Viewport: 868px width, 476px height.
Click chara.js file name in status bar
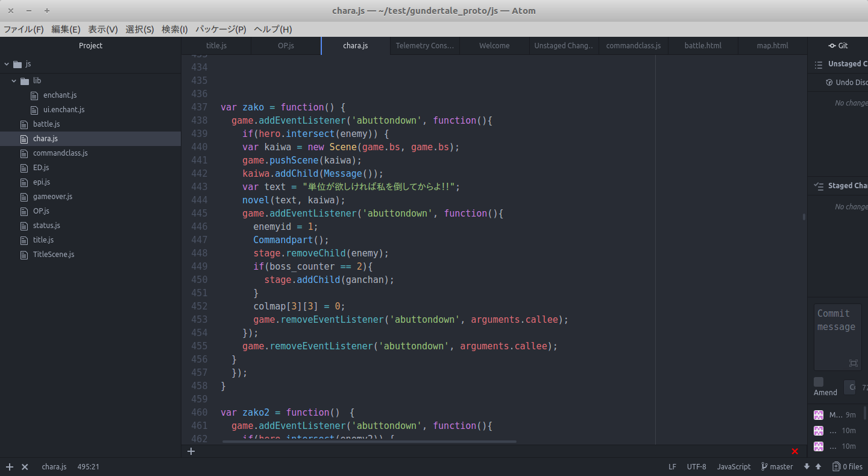tap(54, 467)
